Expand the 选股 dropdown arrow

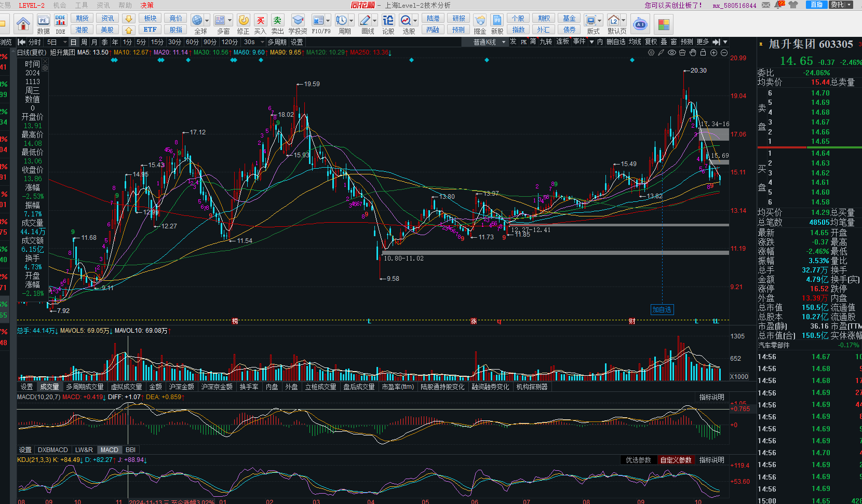(415, 21)
